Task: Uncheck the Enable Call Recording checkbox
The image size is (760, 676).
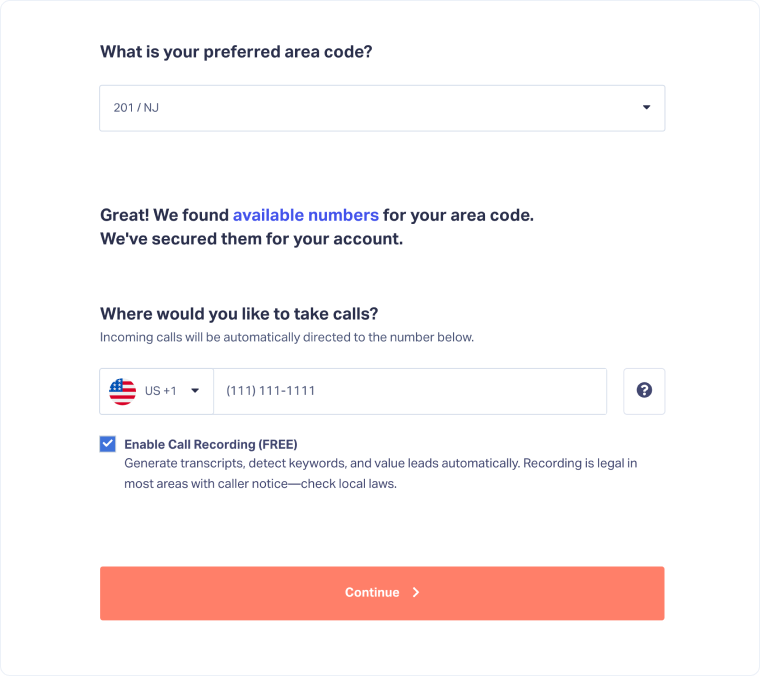Action: 108,444
